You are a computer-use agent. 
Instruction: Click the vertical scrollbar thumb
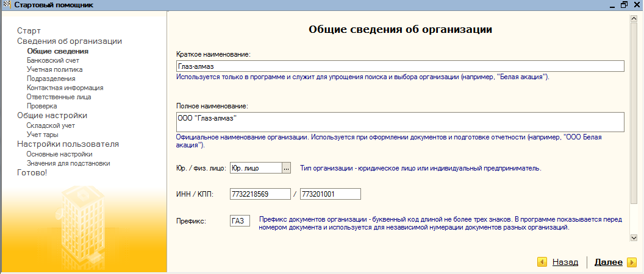tap(633, 113)
